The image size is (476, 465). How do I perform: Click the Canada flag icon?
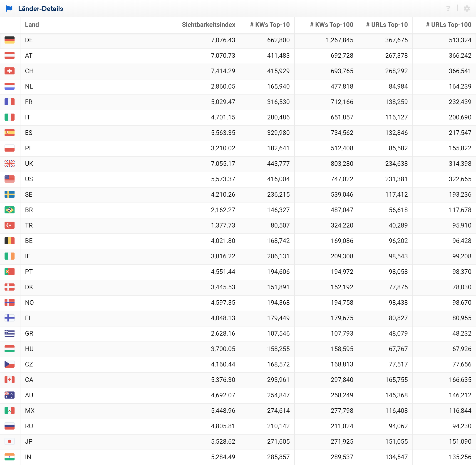coord(10,380)
